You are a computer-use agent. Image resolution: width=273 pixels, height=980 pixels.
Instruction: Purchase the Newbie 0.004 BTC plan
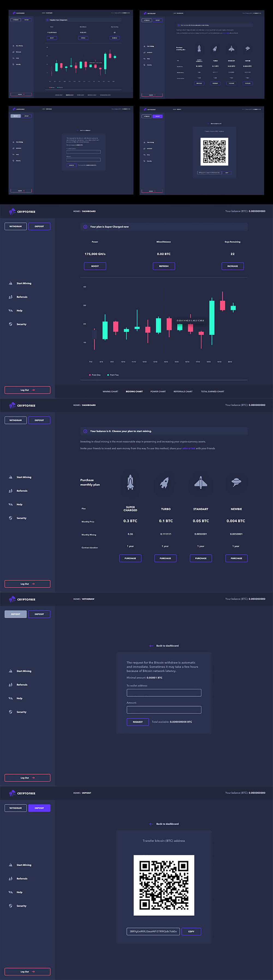pos(236,558)
